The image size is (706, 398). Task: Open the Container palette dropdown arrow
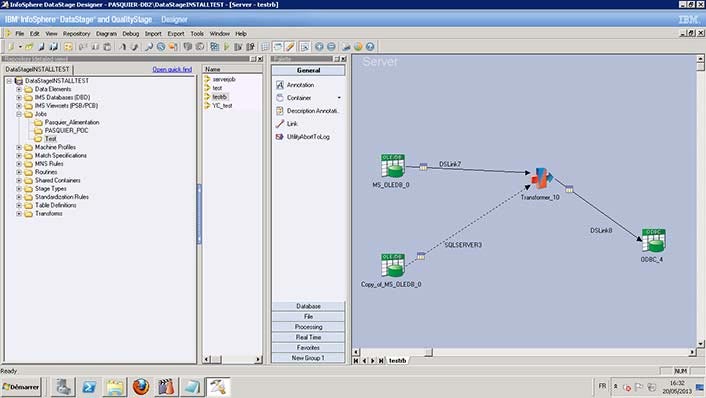pos(339,98)
